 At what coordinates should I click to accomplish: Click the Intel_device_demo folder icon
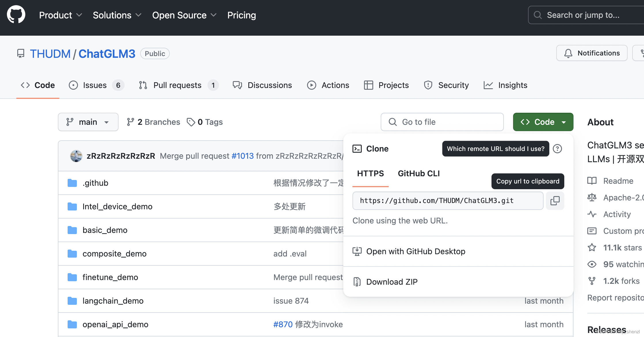[72, 206]
